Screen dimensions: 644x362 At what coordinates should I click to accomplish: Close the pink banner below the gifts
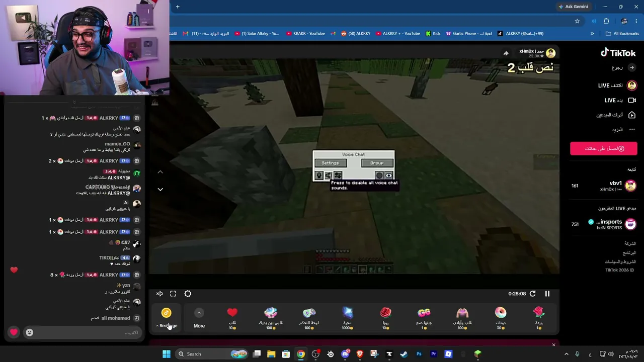tap(553, 344)
